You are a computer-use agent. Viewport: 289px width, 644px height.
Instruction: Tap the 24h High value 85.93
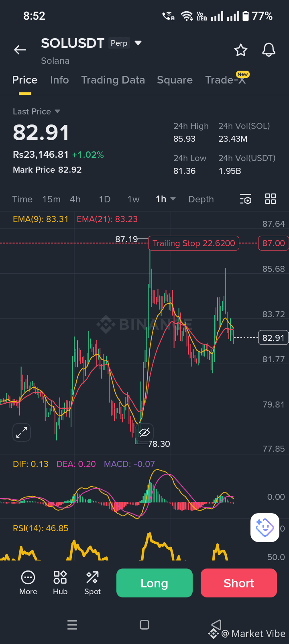(184, 139)
